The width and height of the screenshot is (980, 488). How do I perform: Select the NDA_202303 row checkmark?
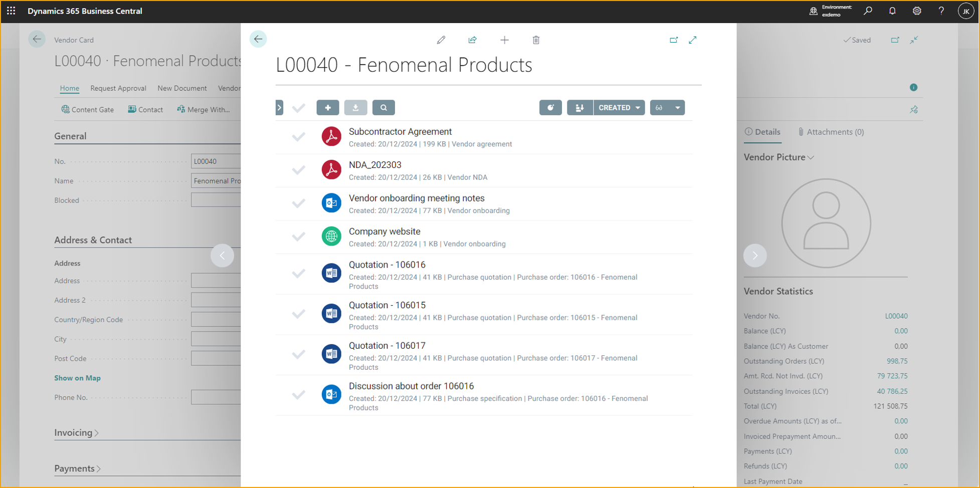(x=298, y=170)
